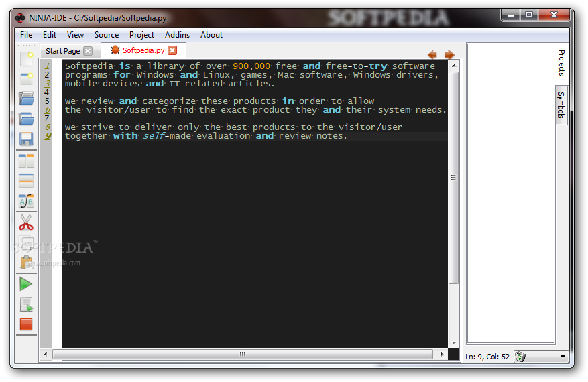The width and height of the screenshot is (588, 382).
Task: Click the New File icon in sidebar
Action: click(26, 59)
